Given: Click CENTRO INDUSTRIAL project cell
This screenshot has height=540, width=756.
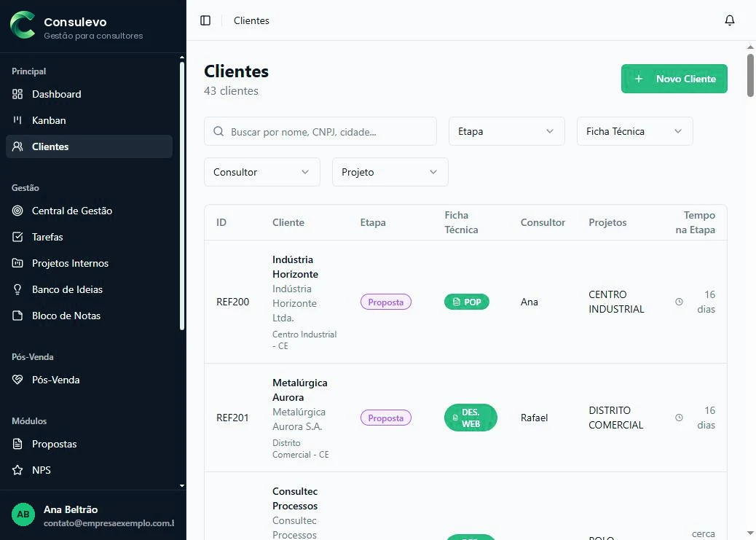Looking at the screenshot, I should pos(616,302).
